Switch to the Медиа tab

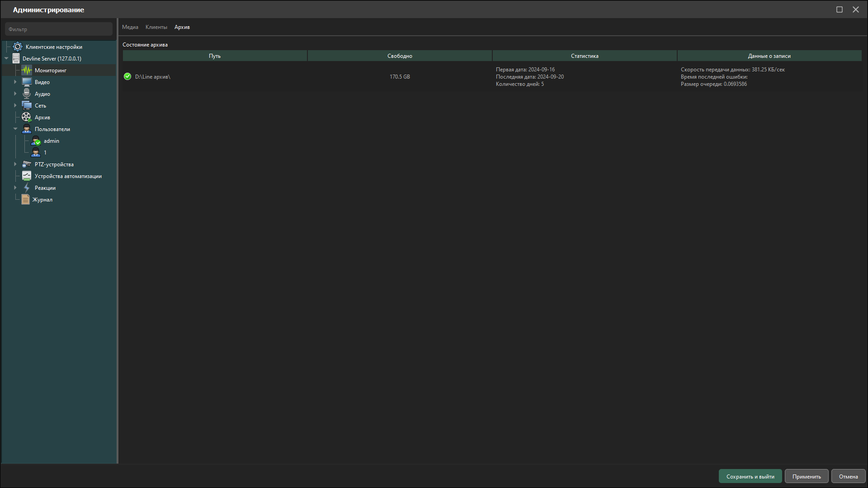tap(130, 27)
